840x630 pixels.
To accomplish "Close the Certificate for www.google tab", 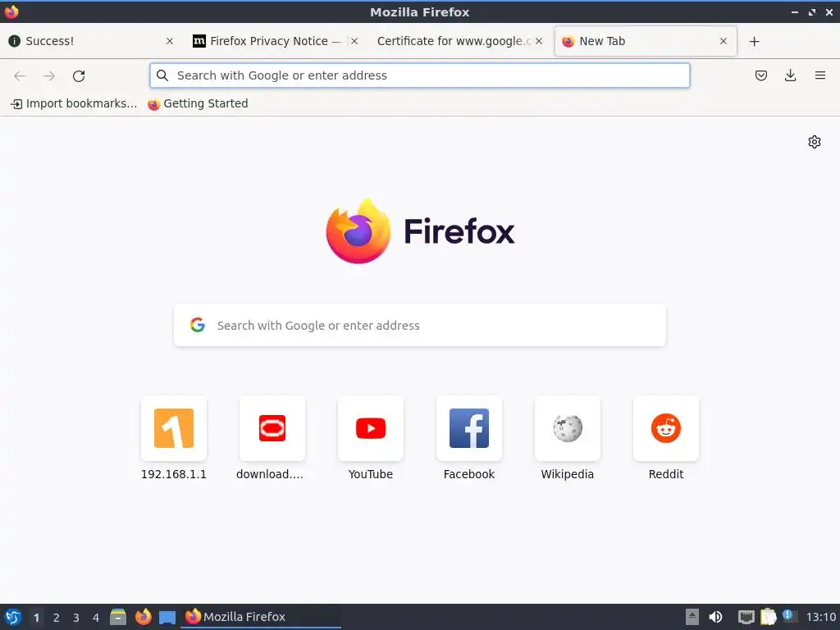I will (538, 41).
